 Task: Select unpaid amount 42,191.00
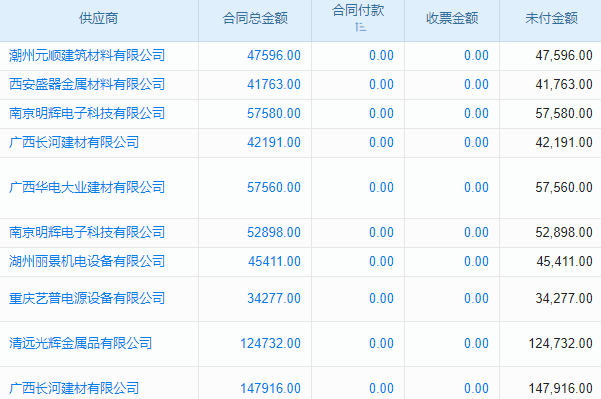(564, 143)
